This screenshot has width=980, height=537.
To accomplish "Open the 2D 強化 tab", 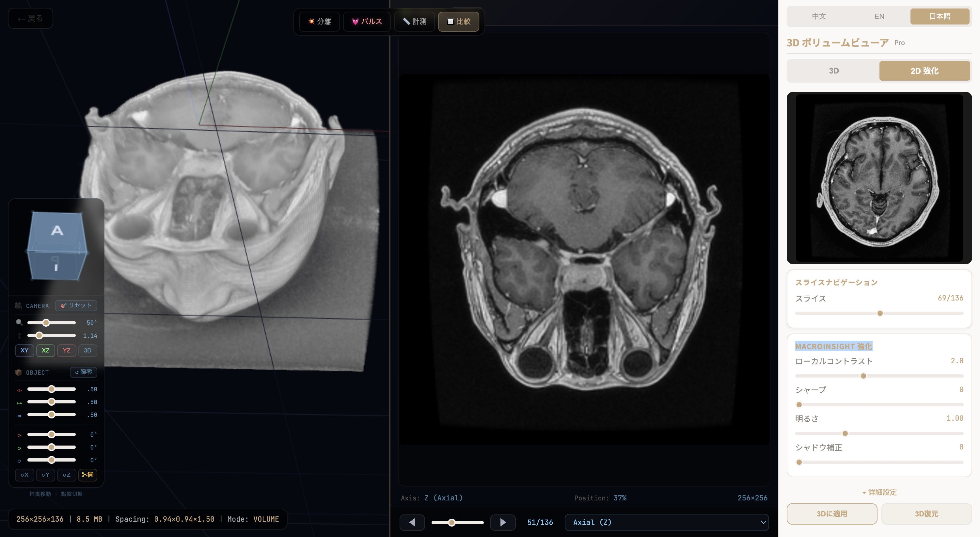I will [925, 71].
